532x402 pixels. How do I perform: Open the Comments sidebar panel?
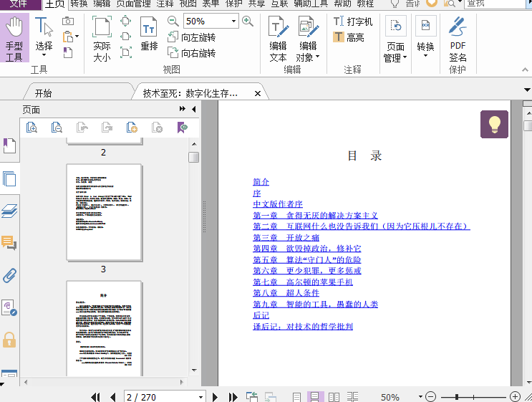coord(9,243)
